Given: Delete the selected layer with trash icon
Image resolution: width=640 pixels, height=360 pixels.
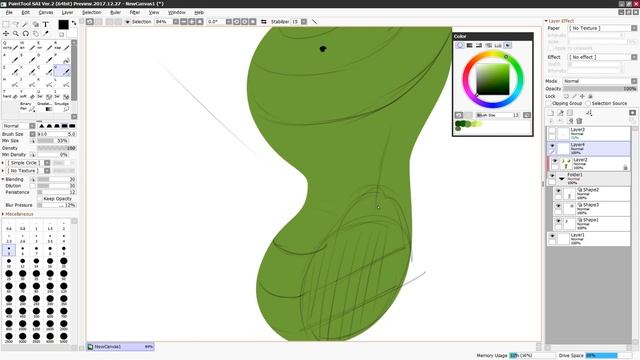Looking at the screenshot, I should [x=579, y=121].
